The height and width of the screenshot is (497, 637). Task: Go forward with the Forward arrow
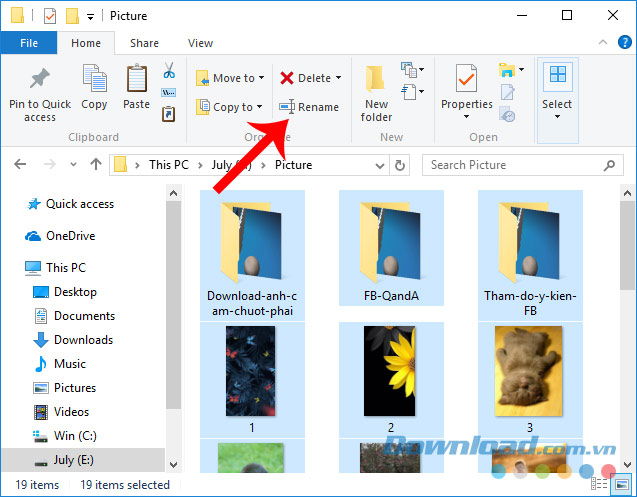click(x=50, y=165)
